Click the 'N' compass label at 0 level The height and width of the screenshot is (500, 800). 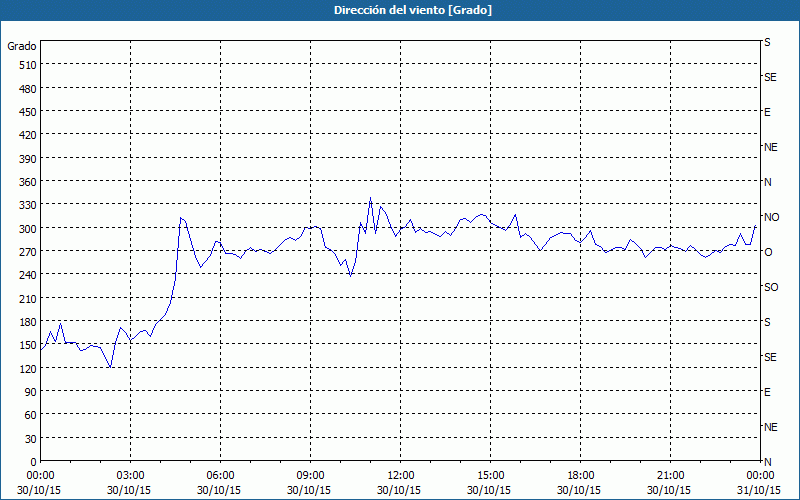click(x=767, y=462)
